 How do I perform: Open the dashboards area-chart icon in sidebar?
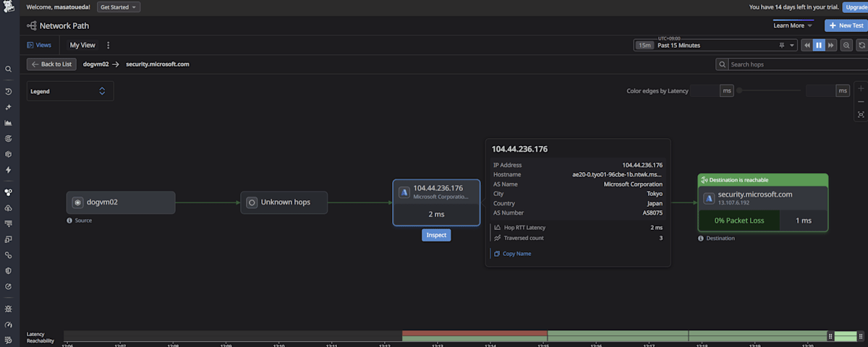[9, 123]
